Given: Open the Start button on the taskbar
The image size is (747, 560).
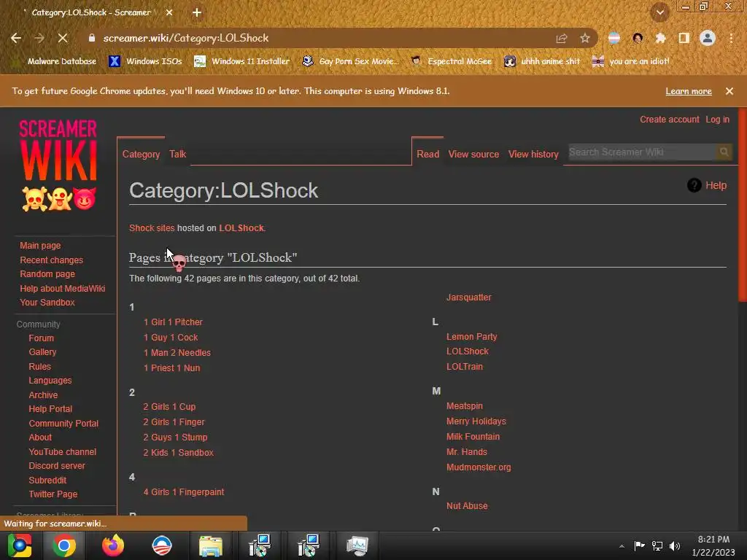Looking at the screenshot, I should point(19,545).
